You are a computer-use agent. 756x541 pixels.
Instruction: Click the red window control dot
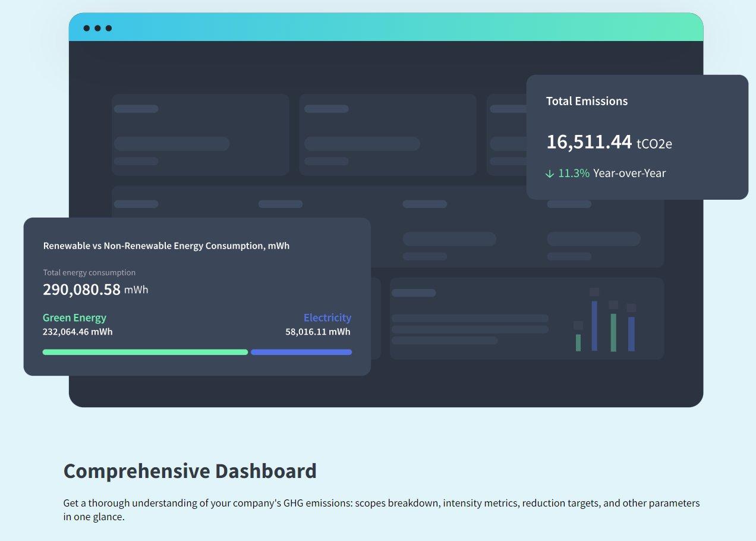pyautogui.click(x=87, y=27)
